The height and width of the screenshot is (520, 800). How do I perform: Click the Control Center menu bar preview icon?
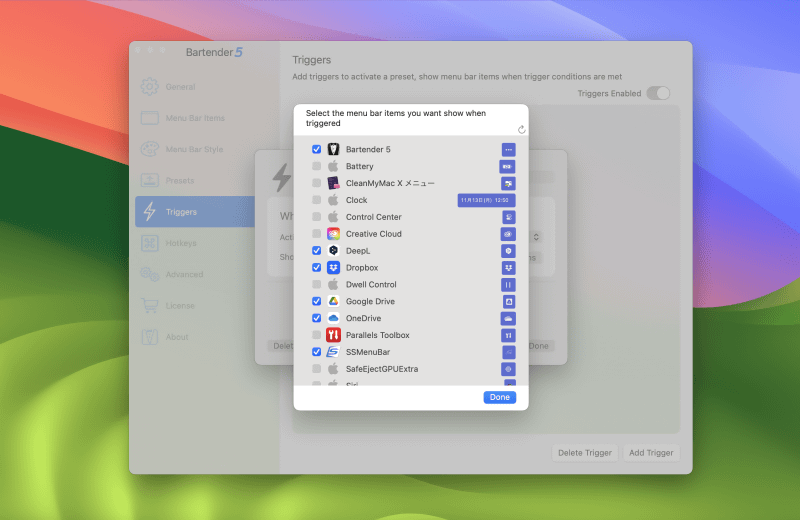click(x=509, y=217)
